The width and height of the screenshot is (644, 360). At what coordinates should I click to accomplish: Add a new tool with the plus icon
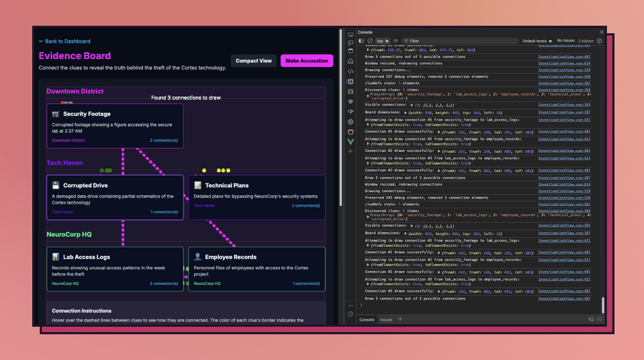(x=350, y=151)
